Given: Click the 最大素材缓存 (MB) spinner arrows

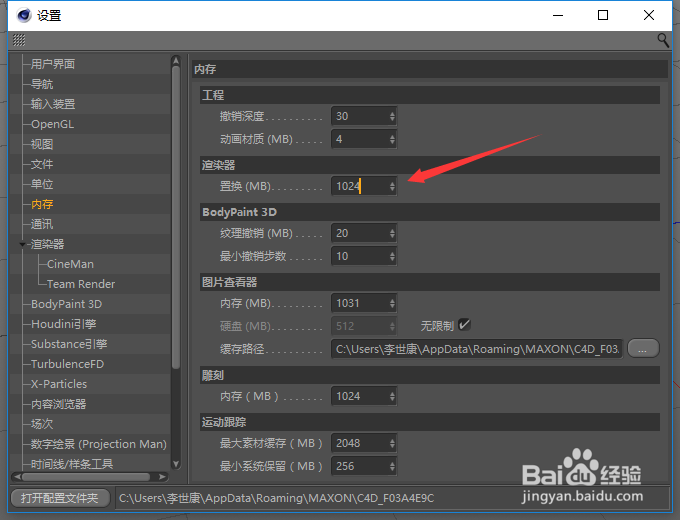Looking at the screenshot, I should click(392, 443).
